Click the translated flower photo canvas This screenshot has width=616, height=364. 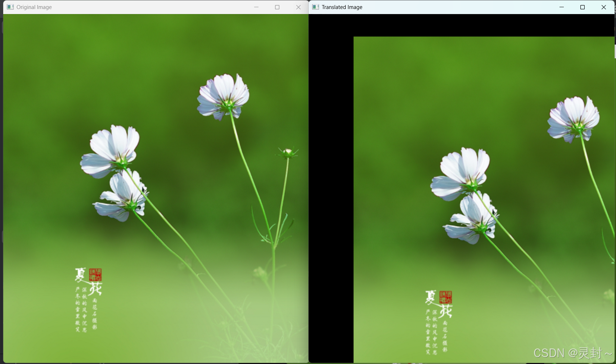click(462, 188)
